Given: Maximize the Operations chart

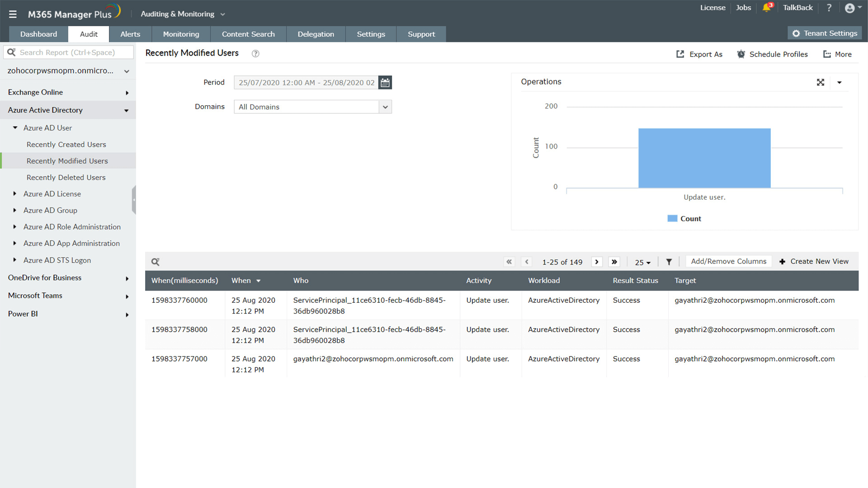Looking at the screenshot, I should tap(821, 82).
